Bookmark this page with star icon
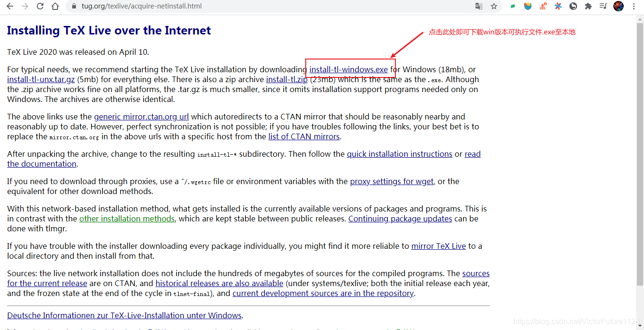 pyautogui.click(x=494, y=6)
